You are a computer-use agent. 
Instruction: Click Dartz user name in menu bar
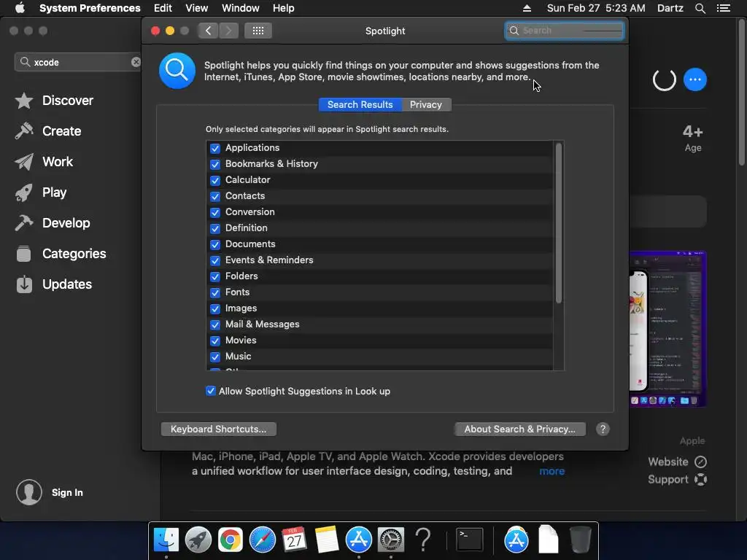[670, 8]
